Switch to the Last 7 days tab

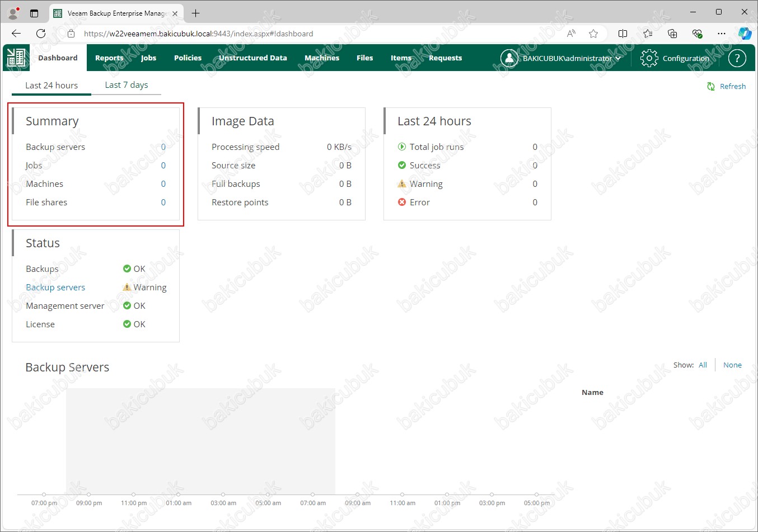pos(127,84)
